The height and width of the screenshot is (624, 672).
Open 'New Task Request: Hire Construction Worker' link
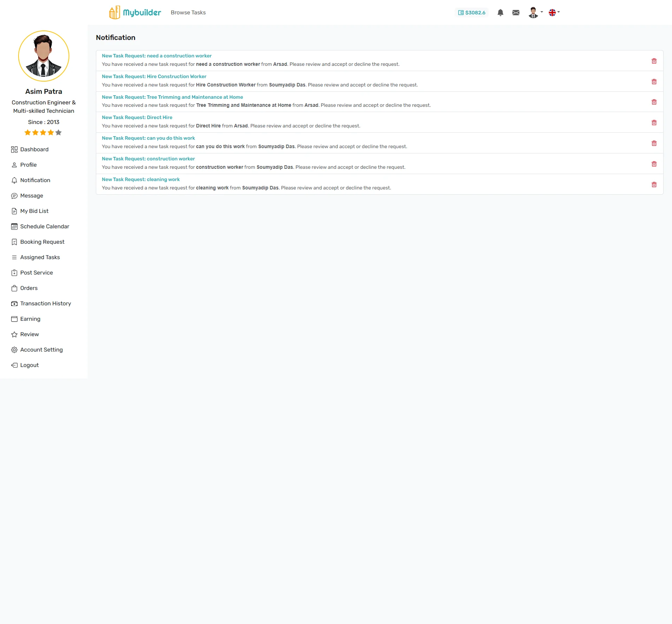pos(154,76)
